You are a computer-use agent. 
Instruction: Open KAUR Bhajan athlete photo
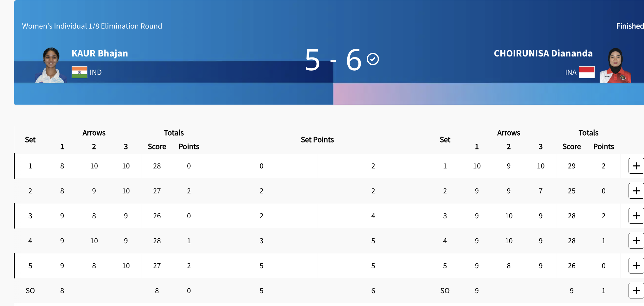51,65
